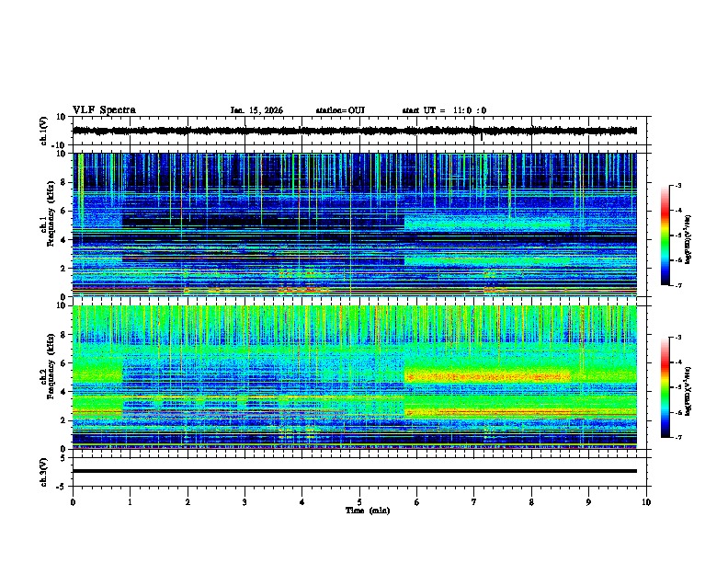Viewport: 728px width, 563px height.
Task: Click the "station=OUI" header label
Action: (340, 110)
